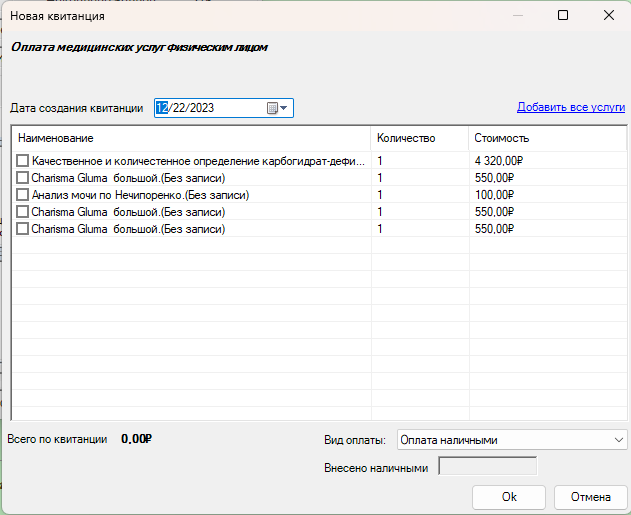Enable the first Charisma Gluma большой checkbox

(x=23, y=178)
